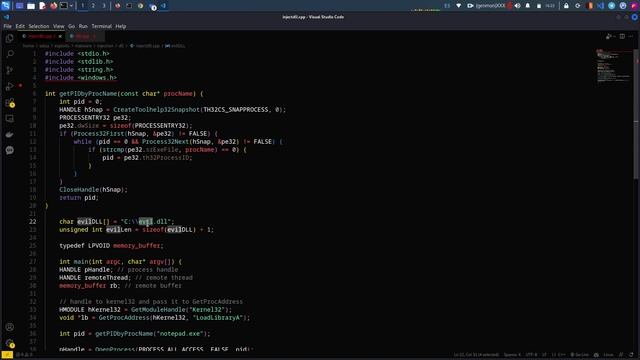Open the run button dropdown arrow

(614, 36)
